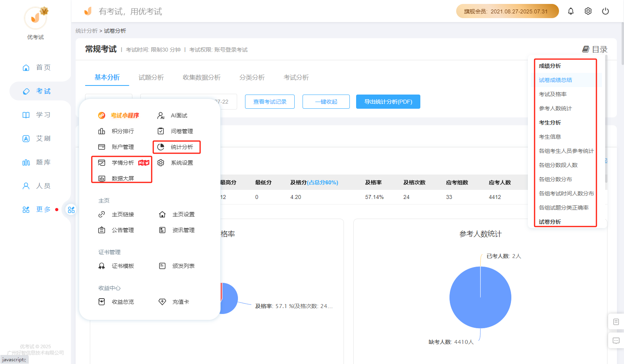Open 公告管理 from popup menu

[x=116, y=230]
